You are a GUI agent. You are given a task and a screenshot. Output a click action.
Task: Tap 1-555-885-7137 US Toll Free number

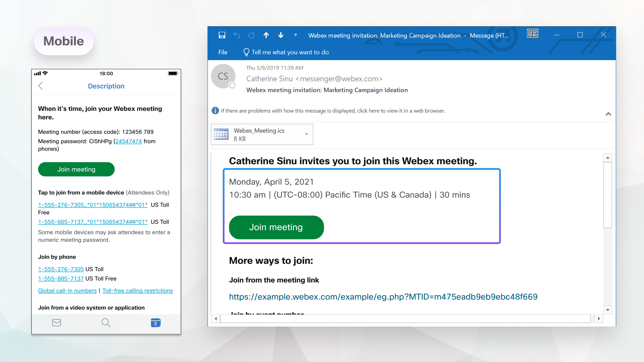click(x=61, y=279)
